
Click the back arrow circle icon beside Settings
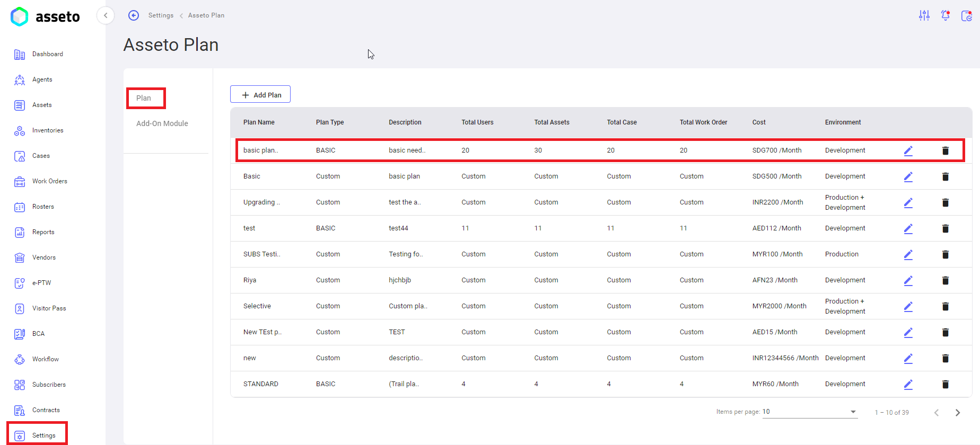point(134,15)
